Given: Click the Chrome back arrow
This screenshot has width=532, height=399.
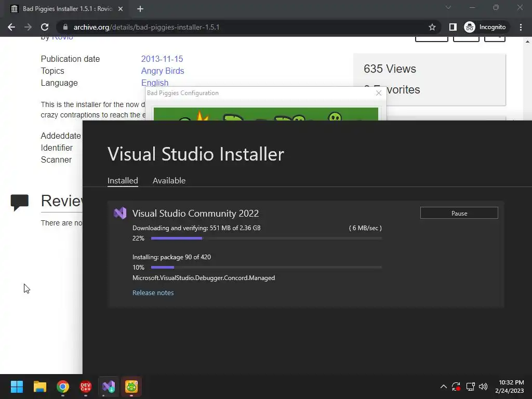Looking at the screenshot, I should tap(11, 27).
